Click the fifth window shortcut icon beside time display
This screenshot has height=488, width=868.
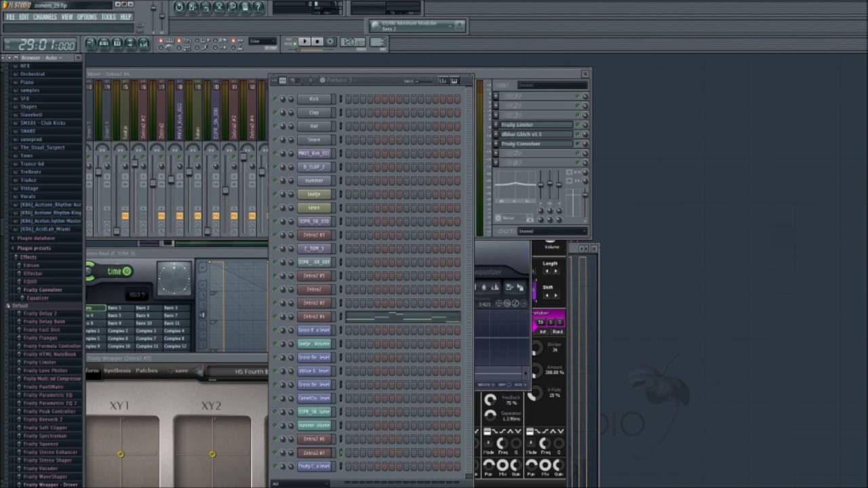[x=144, y=43]
